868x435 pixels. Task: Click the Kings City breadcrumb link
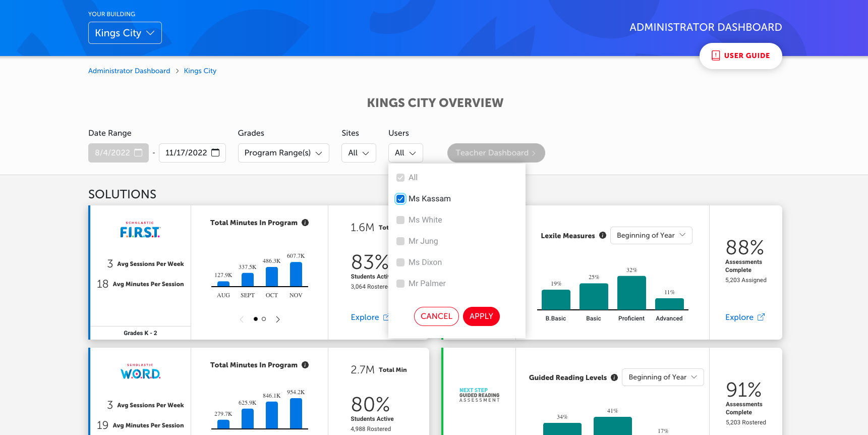coord(200,71)
